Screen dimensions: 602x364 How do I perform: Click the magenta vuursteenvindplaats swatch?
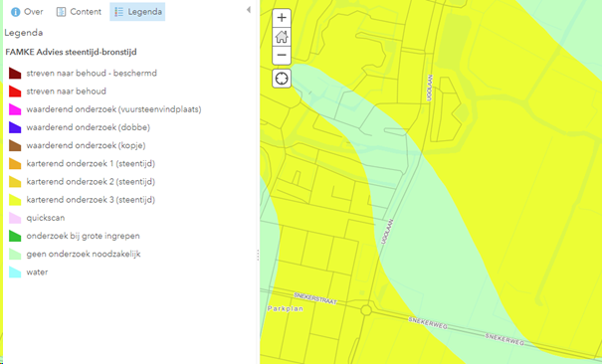(x=15, y=109)
